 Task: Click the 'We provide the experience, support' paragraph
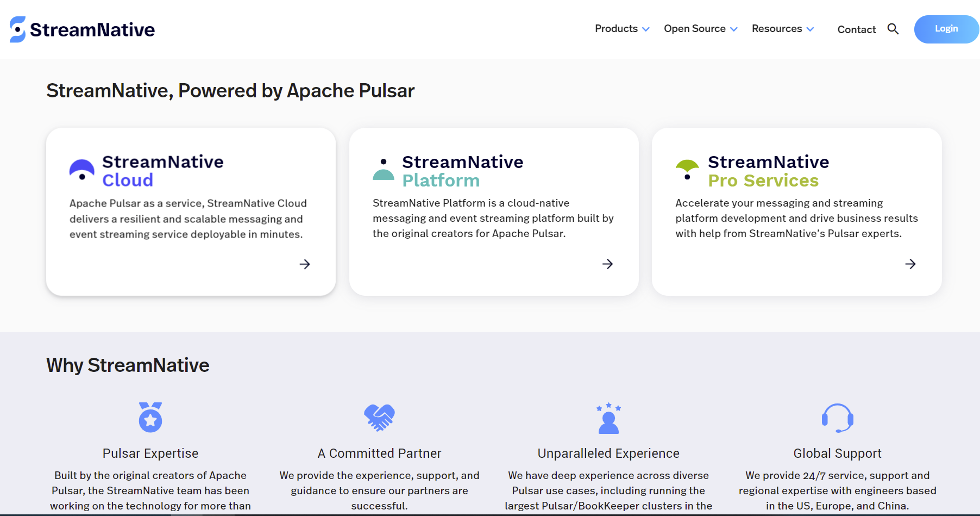point(379,490)
